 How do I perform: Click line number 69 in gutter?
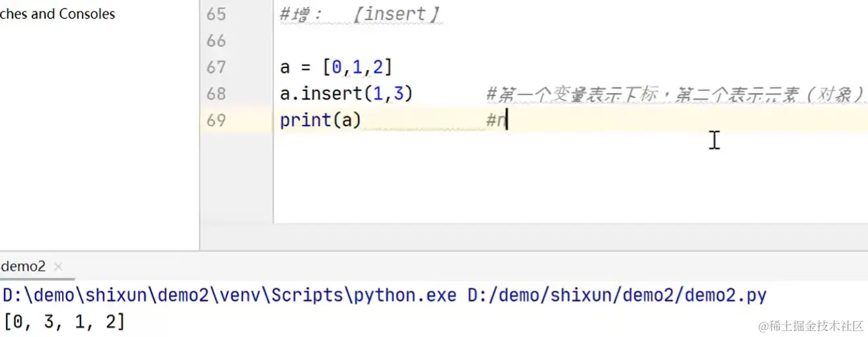point(216,120)
